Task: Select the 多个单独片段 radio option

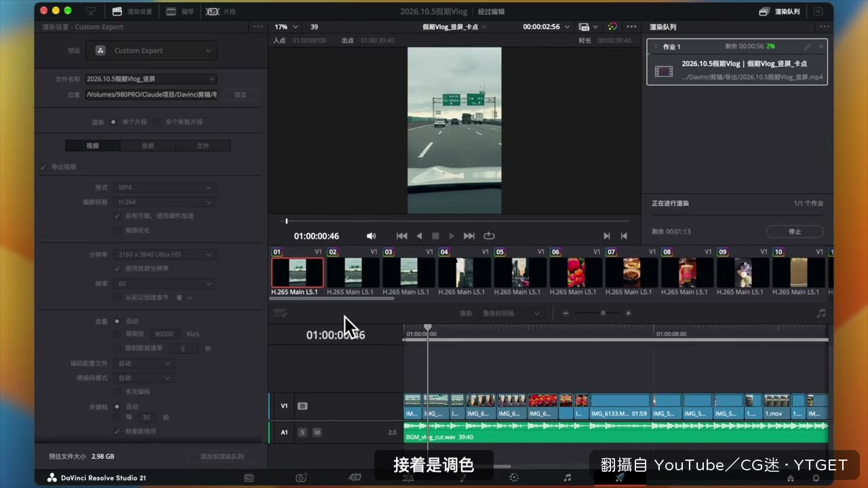Action: coord(158,122)
